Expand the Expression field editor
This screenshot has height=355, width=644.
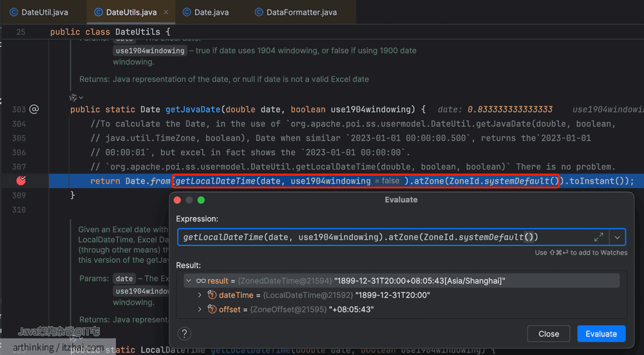click(598, 237)
